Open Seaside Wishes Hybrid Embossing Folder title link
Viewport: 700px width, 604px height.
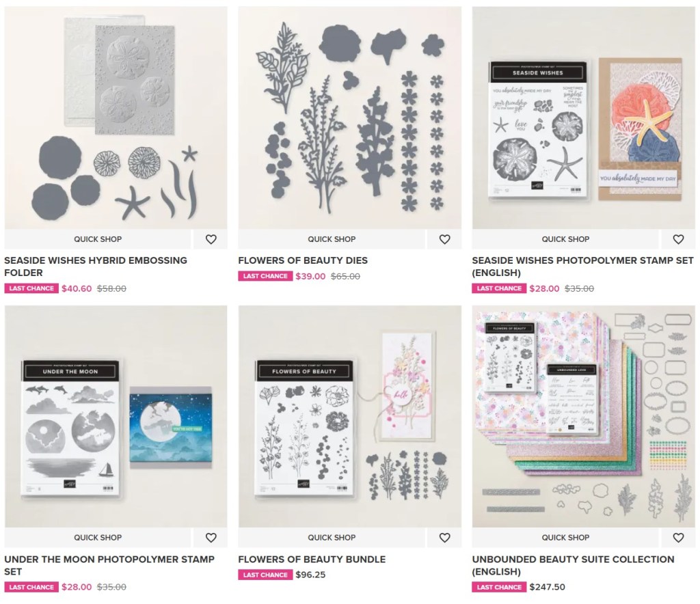coord(96,266)
